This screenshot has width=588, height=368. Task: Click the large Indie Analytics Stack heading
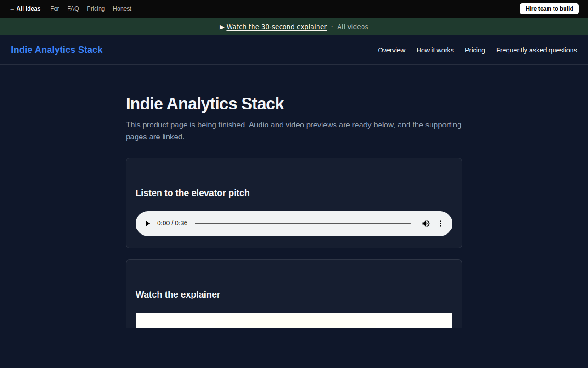click(x=205, y=104)
